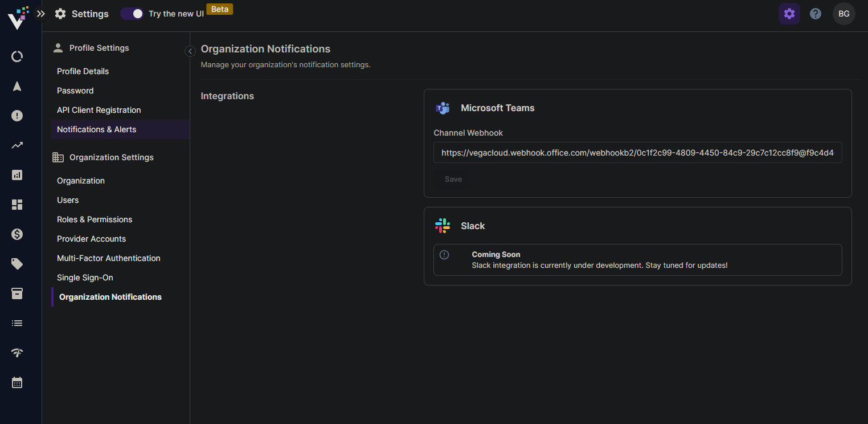Click the Profile Settings header

[x=99, y=48]
